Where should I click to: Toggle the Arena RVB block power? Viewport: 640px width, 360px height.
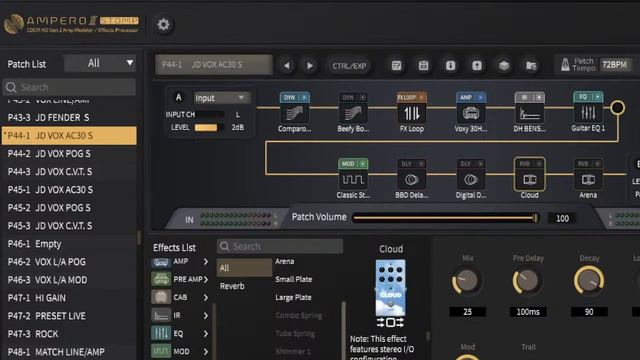click(x=598, y=164)
